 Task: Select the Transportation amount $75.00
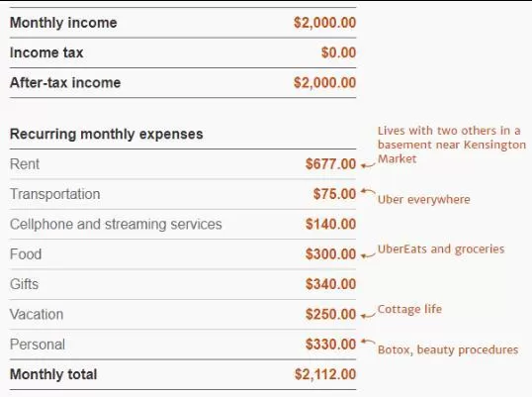click(334, 194)
